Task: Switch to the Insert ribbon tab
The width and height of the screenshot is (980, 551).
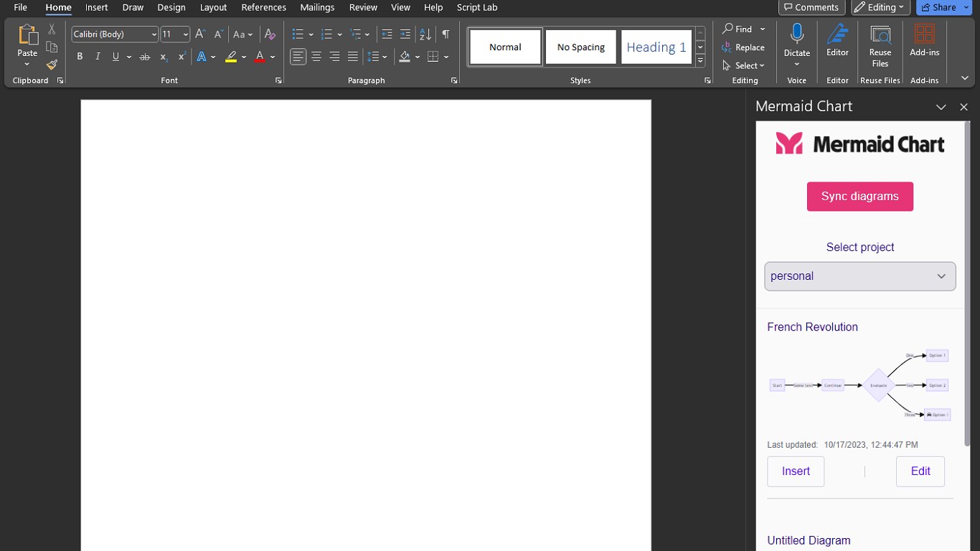Action: point(96,7)
